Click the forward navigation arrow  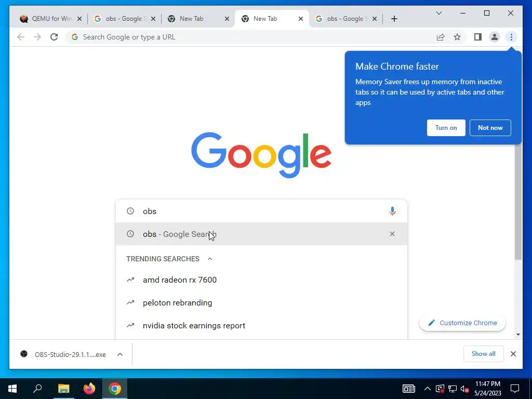37,37
